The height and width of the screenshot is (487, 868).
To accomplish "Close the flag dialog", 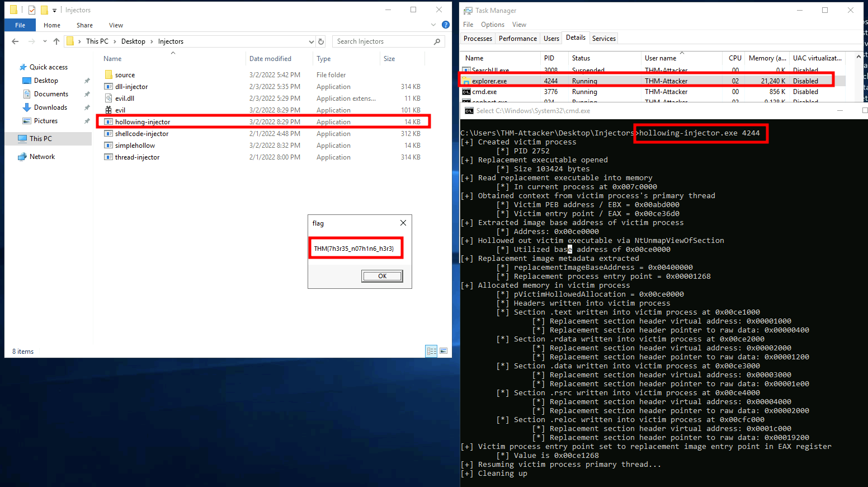I will pyautogui.click(x=403, y=223).
